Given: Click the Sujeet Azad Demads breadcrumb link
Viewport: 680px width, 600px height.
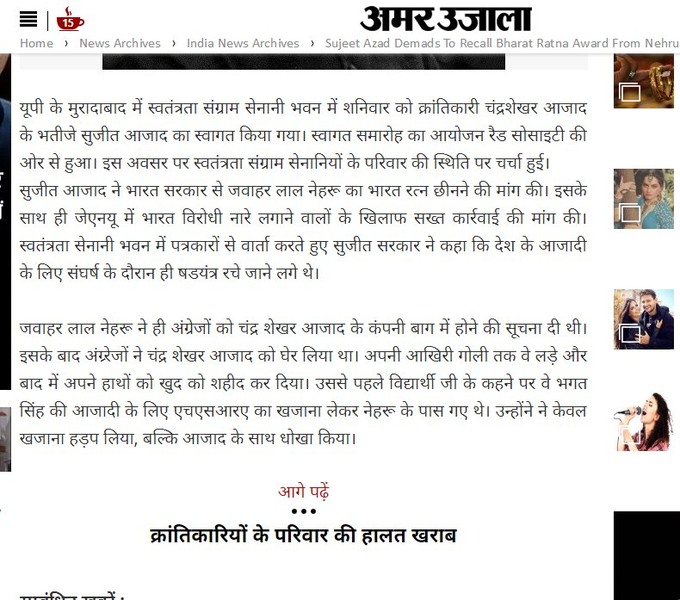Looking at the screenshot, I should coord(502,43).
